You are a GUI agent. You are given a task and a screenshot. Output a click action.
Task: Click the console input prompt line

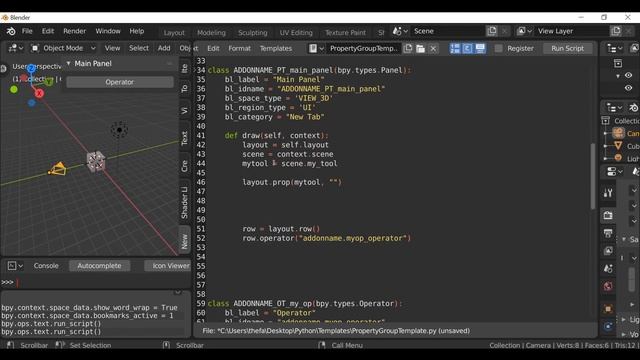[96, 282]
